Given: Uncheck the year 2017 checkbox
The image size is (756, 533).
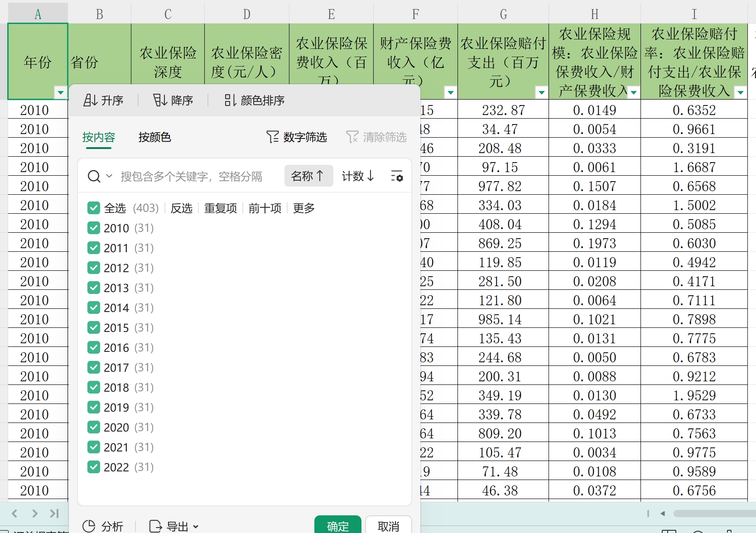Looking at the screenshot, I should click(94, 367).
